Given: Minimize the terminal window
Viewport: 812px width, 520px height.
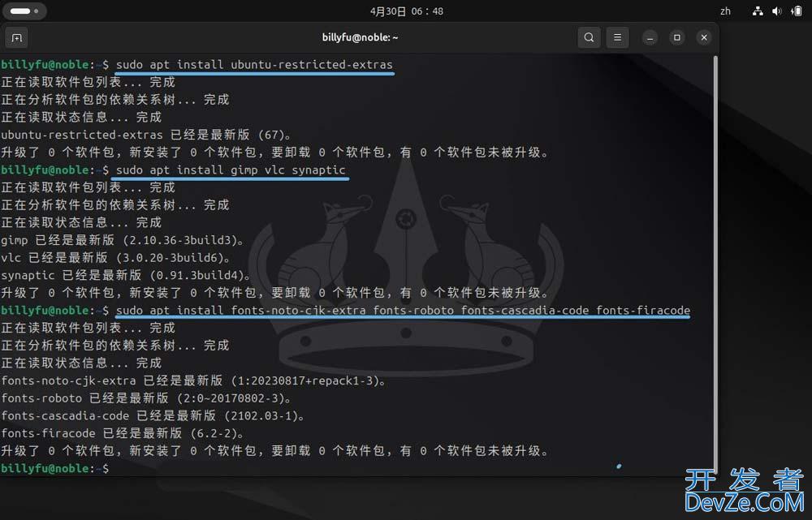Looking at the screenshot, I should tap(650, 37).
